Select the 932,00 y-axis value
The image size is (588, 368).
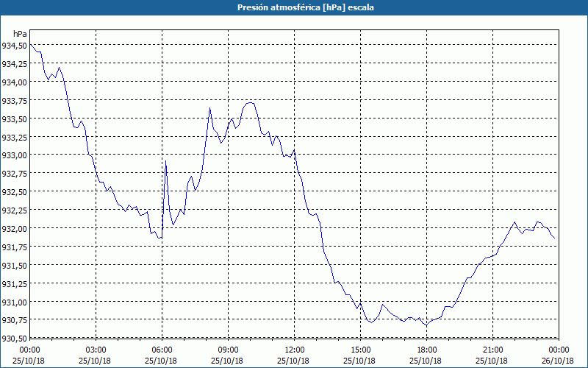[14, 229]
